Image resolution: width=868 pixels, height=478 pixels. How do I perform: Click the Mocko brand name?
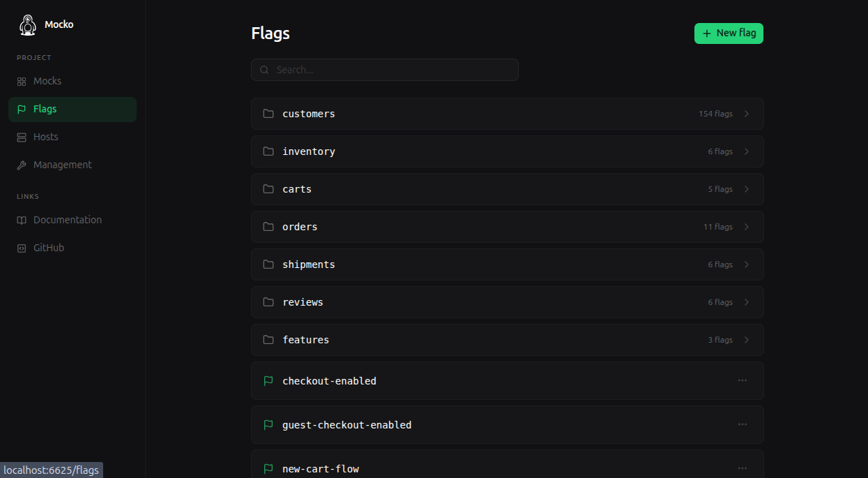pos(59,24)
